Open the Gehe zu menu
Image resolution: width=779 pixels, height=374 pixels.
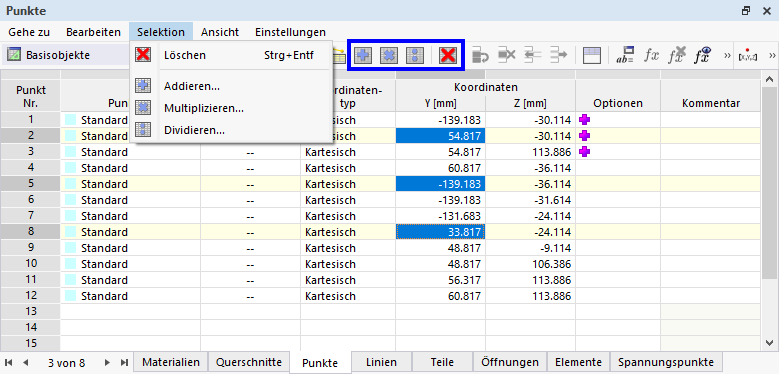[x=29, y=32]
